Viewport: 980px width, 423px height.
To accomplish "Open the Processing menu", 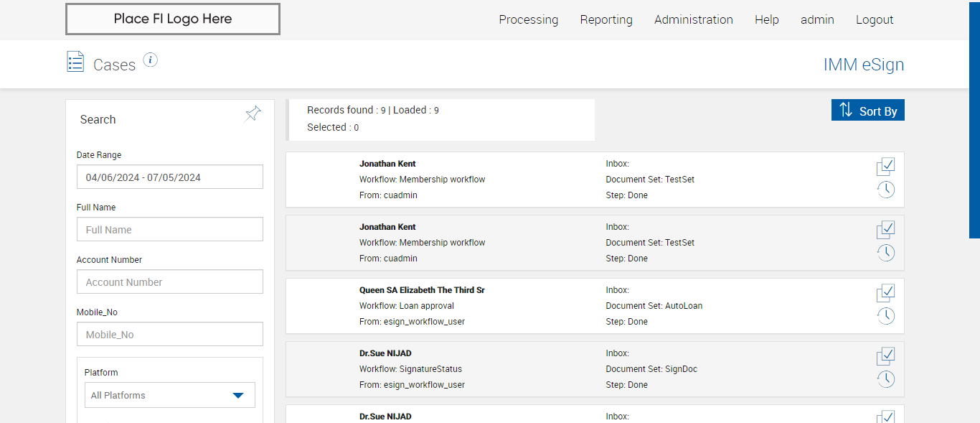I will [x=528, y=20].
